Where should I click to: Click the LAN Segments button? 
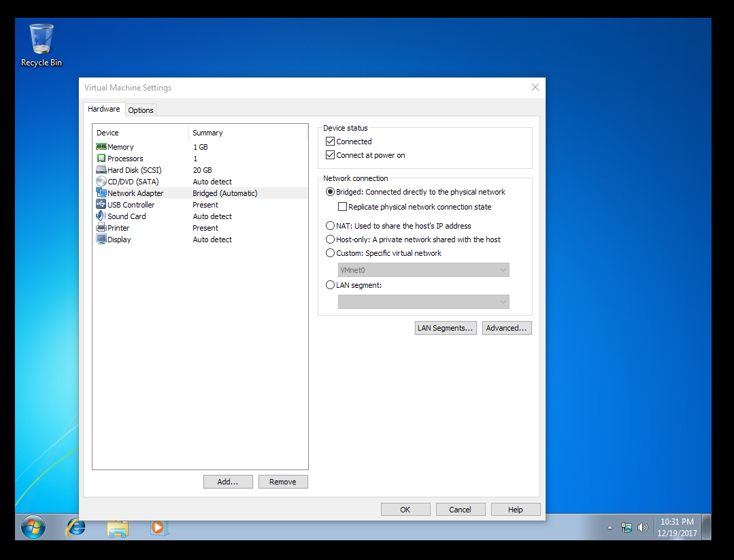point(446,327)
